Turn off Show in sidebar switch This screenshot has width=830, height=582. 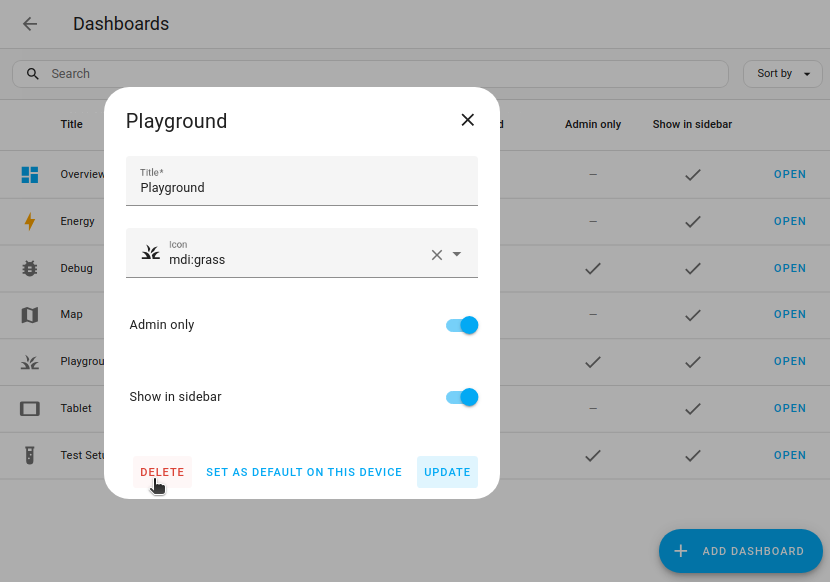462,397
